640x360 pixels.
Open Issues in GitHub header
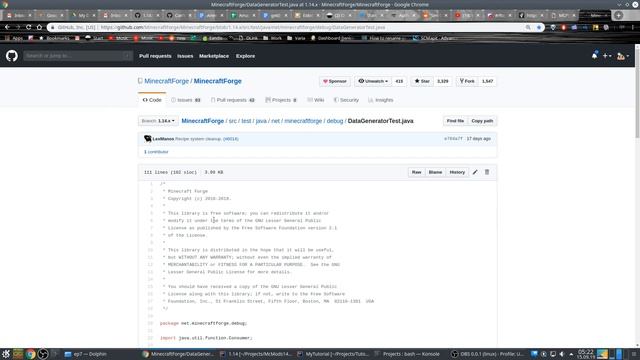pyautogui.click(x=185, y=56)
